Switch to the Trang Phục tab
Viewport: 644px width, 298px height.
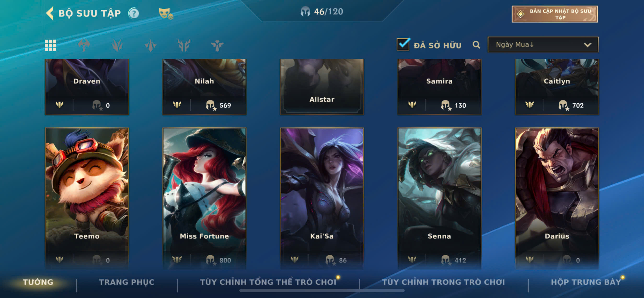point(127,282)
